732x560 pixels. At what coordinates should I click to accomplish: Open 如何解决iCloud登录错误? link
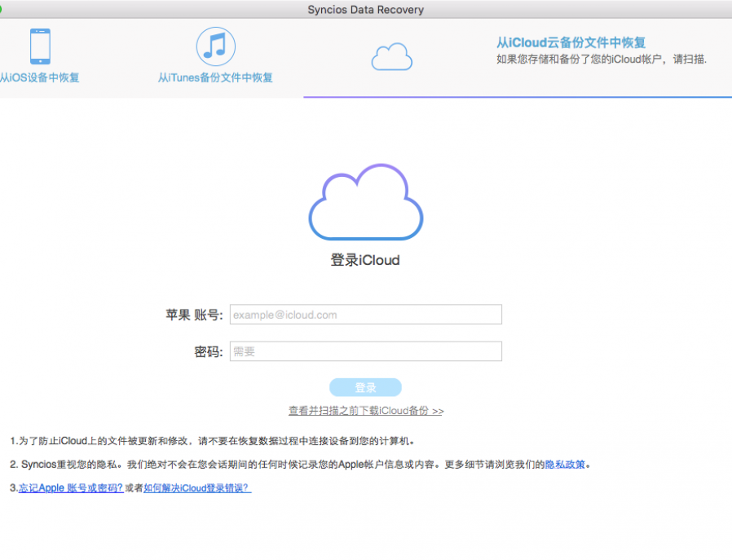point(197,488)
